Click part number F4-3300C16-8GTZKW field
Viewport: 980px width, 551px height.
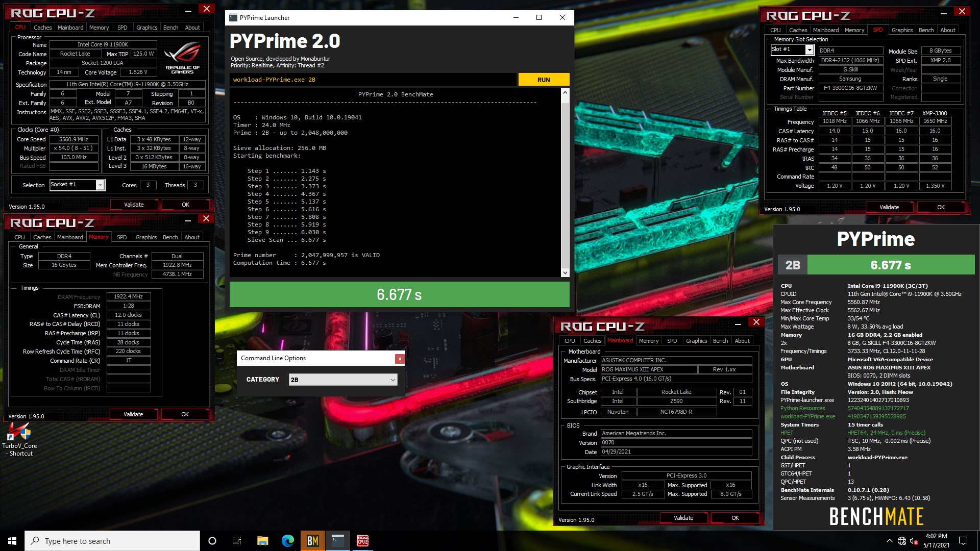851,88
